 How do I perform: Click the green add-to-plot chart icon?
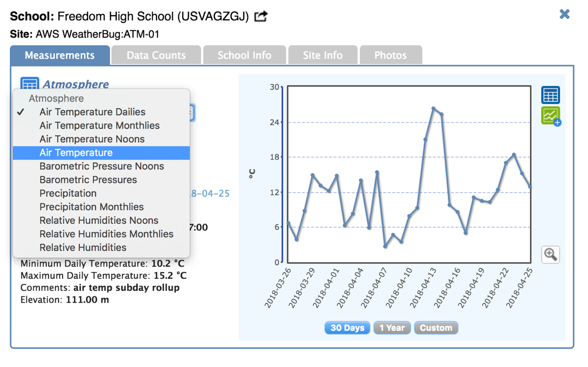551,116
